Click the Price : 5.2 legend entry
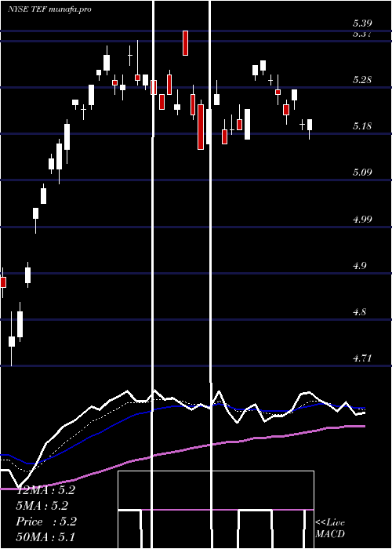 pos(46,522)
